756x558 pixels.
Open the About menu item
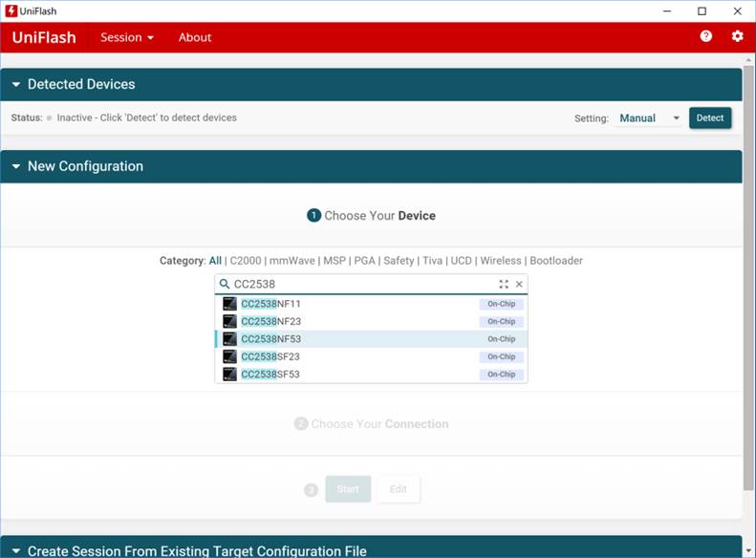[195, 37]
